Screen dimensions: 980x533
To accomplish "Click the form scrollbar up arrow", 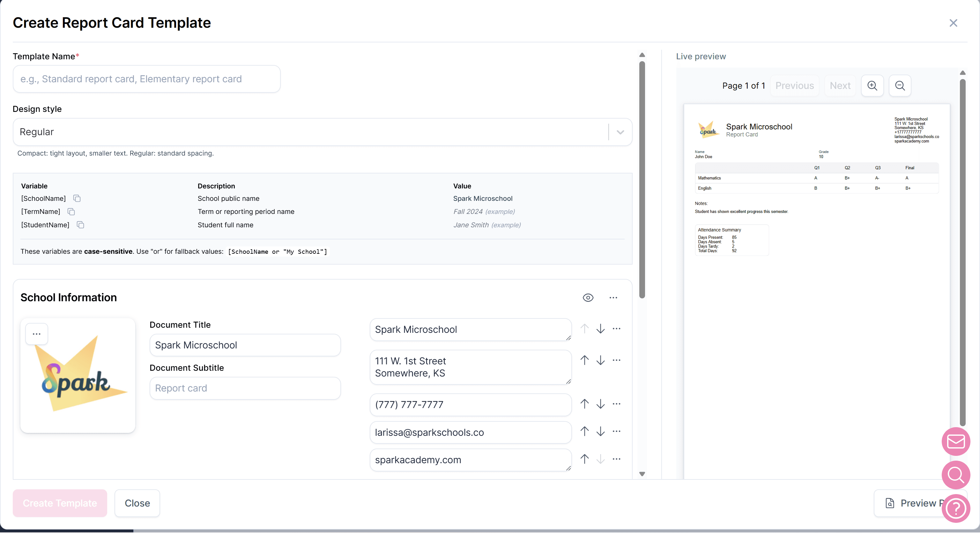I will point(642,55).
